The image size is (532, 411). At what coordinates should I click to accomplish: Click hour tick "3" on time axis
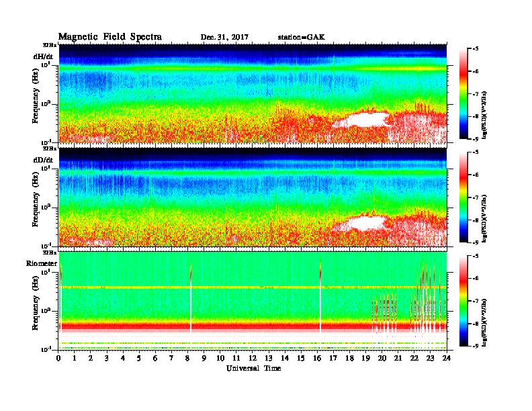point(107,359)
